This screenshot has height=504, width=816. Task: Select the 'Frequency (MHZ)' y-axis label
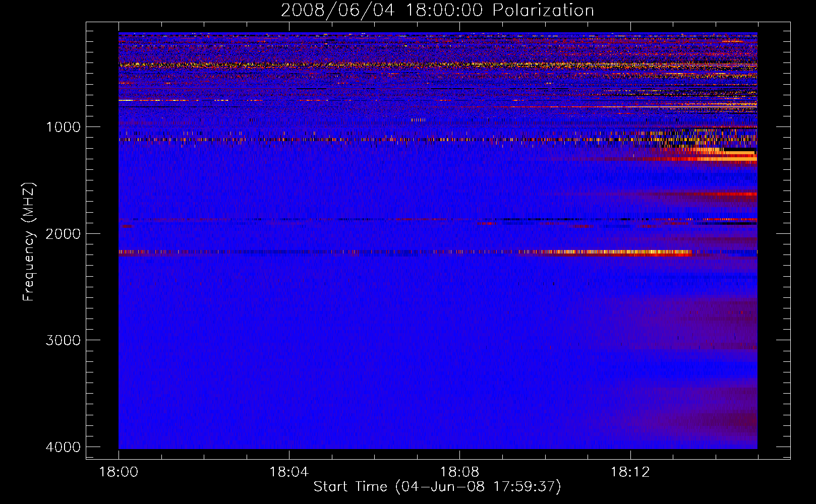(x=29, y=242)
